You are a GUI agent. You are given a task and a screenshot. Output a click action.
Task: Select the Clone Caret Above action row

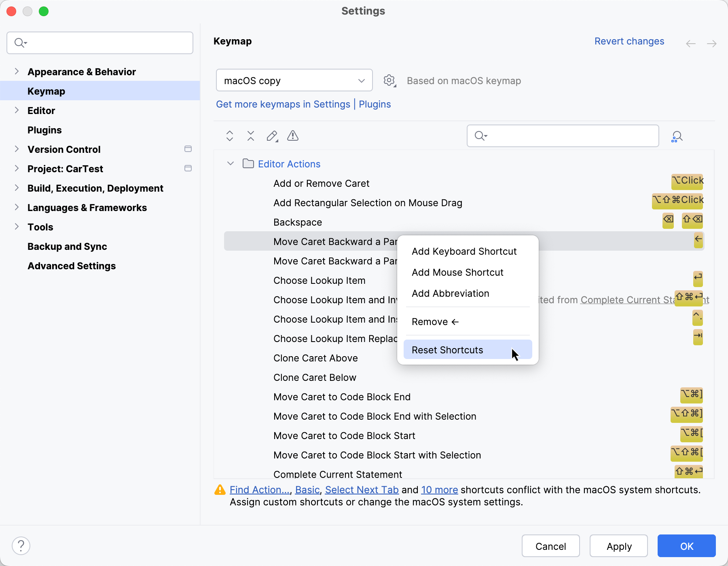(x=315, y=358)
